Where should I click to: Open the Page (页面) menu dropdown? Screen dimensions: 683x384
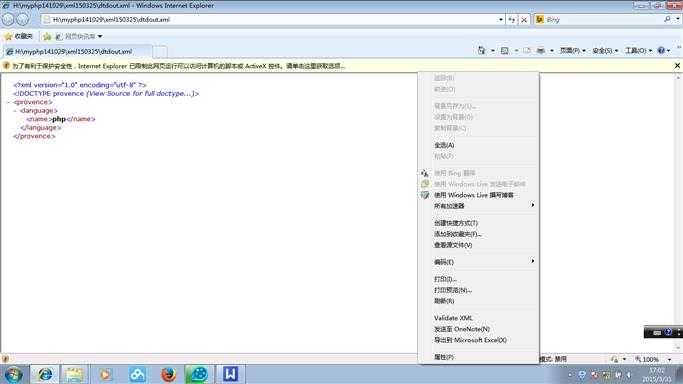(x=572, y=51)
